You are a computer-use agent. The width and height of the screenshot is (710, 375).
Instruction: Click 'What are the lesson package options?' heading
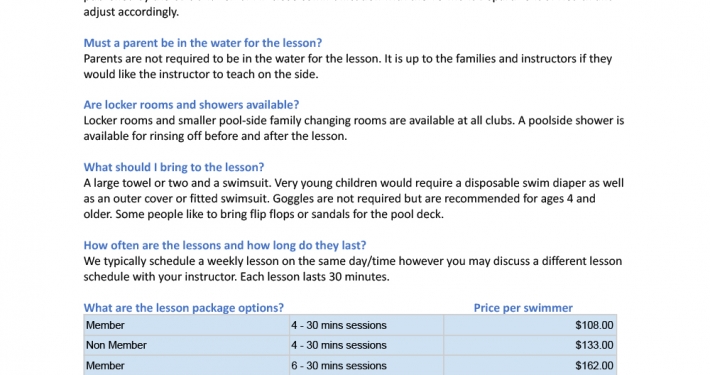click(183, 308)
